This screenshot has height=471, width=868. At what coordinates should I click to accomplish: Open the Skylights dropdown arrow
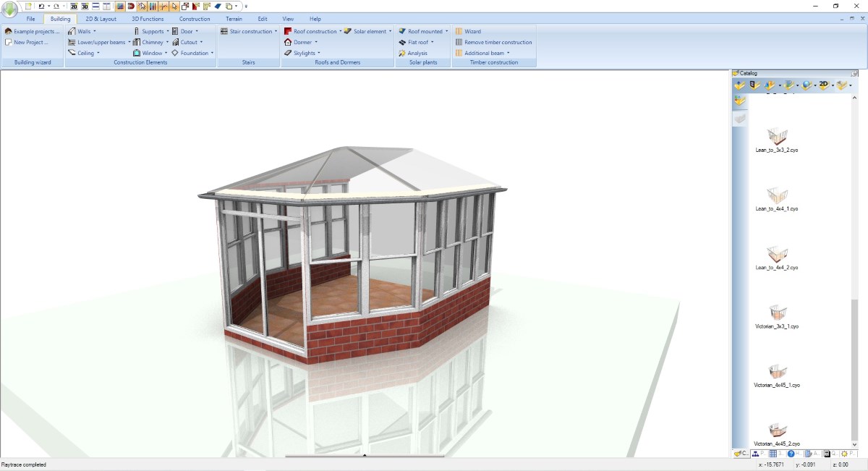tap(319, 53)
